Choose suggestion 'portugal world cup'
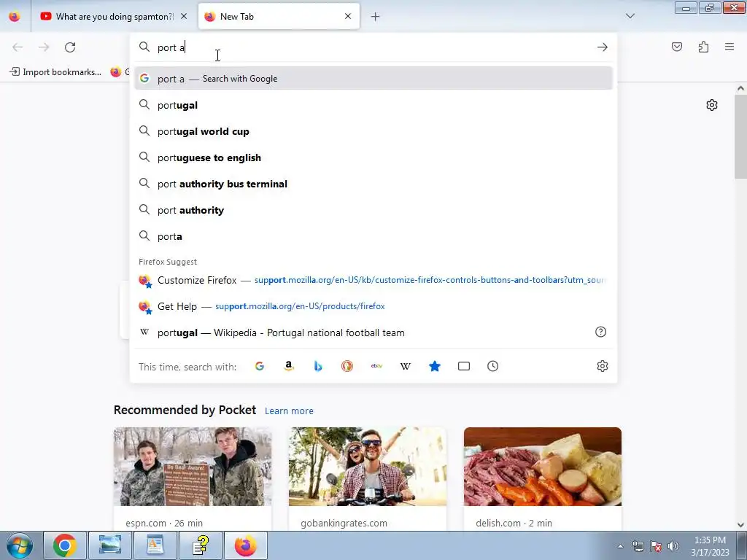 (373, 131)
